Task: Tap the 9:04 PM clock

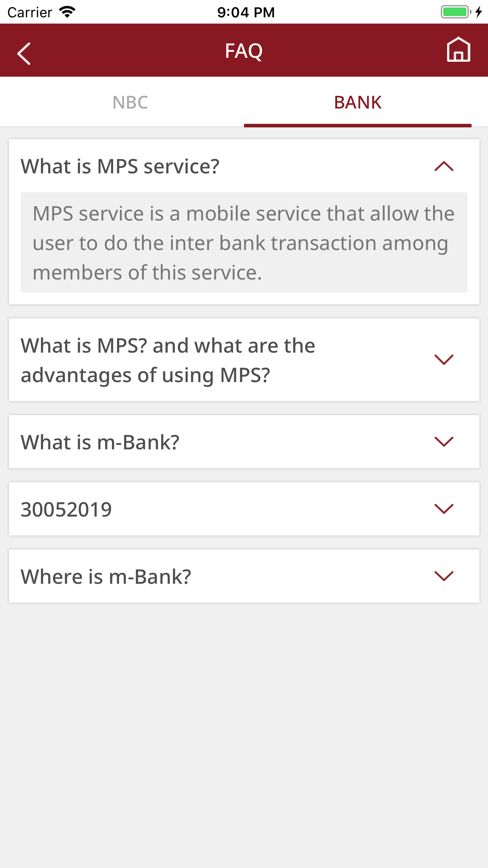Action: (246, 12)
